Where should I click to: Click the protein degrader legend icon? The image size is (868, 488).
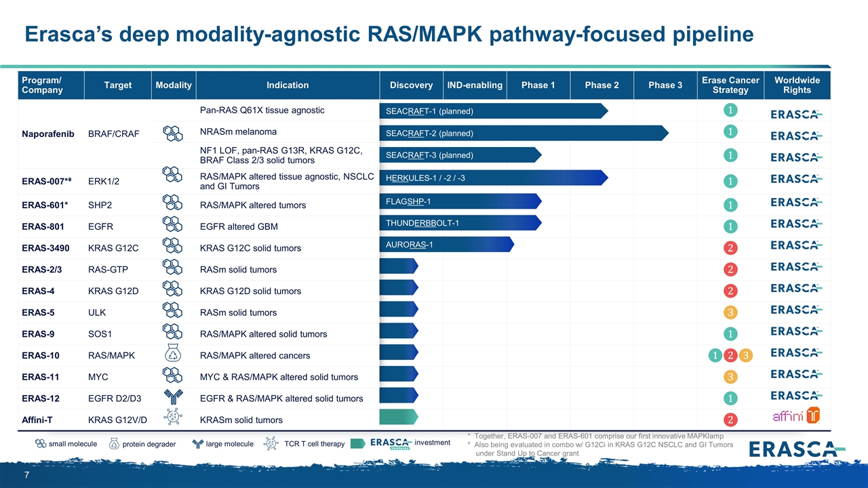click(113, 444)
